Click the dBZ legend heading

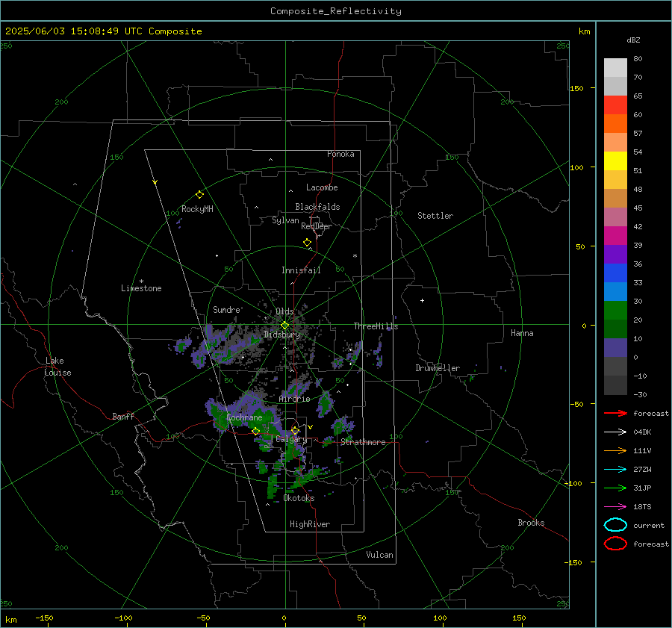click(x=633, y=40)
